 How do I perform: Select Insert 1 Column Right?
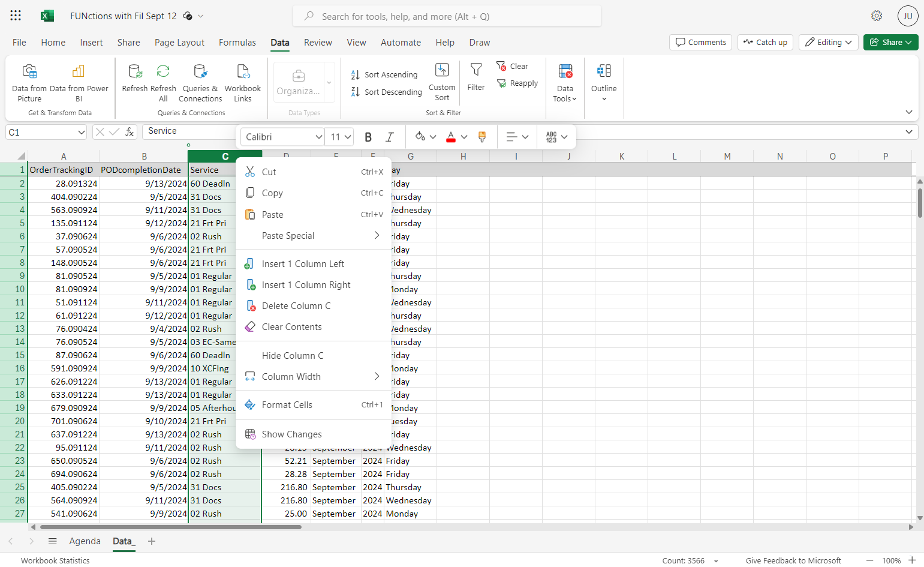point(314,285)
